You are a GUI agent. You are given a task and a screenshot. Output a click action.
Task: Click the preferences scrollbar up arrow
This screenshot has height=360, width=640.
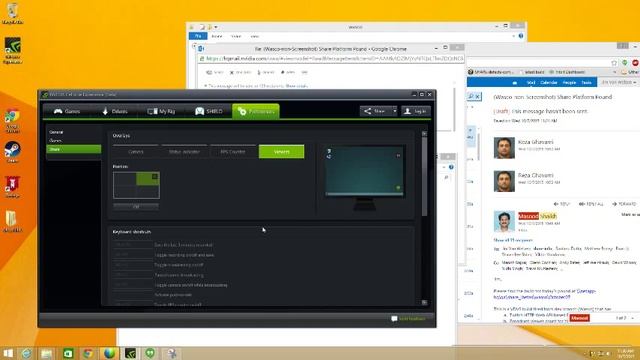click(x=424, y=133)
